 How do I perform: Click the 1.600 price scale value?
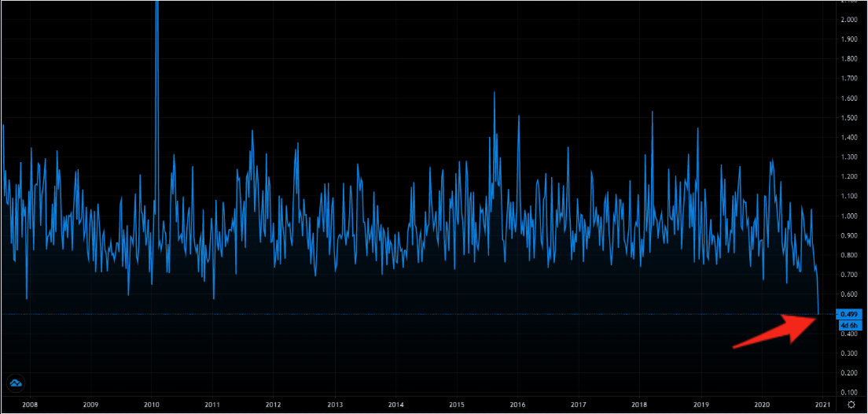(848, 98)
